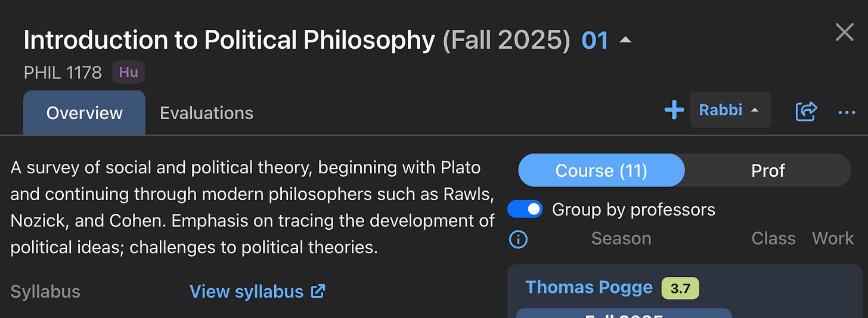Open the View syllabus link
868x318 pixels.
click(x=258, y=291)
